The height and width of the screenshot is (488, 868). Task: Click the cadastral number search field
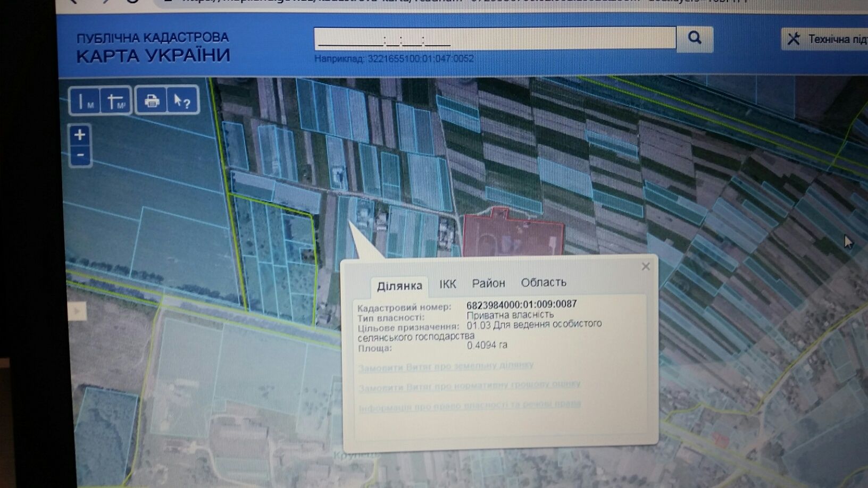point(495,38)
